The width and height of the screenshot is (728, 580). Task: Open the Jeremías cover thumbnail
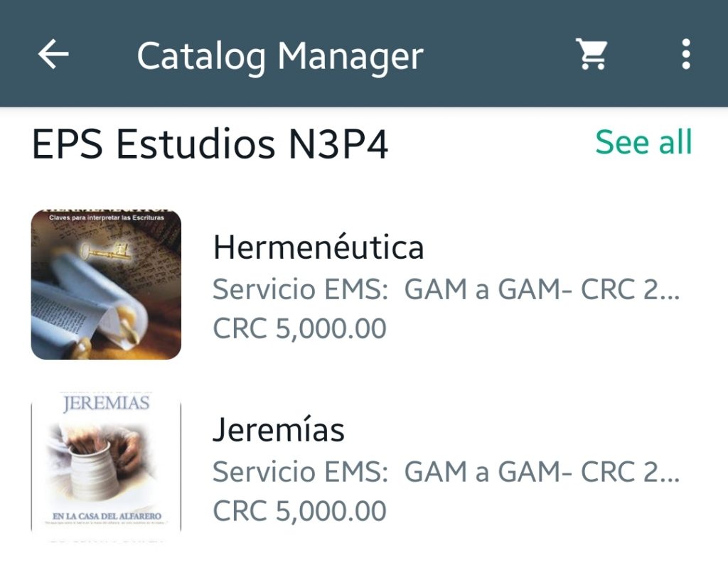pos(106,466)
